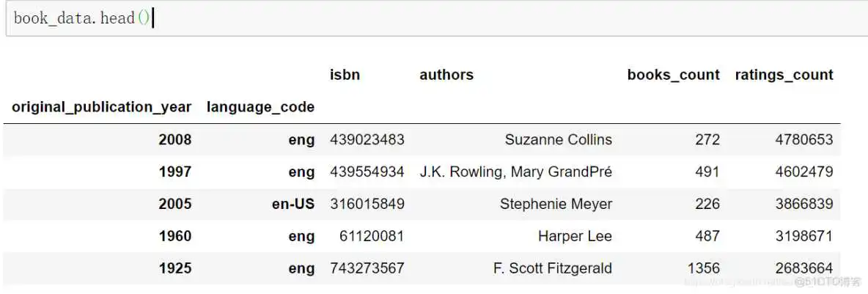
Task: Click the Stephenie Meyer author cell
Action: 556,204
